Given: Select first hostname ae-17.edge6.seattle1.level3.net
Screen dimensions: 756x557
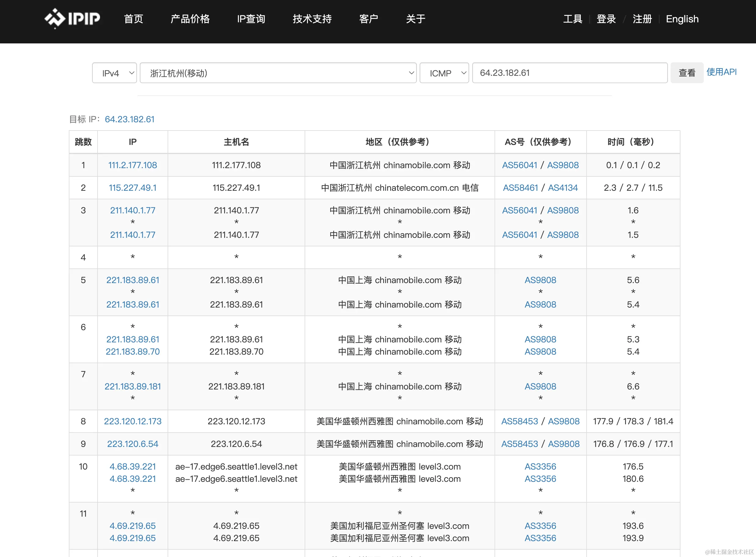Looking at the screenshot, I should (236, 467).
